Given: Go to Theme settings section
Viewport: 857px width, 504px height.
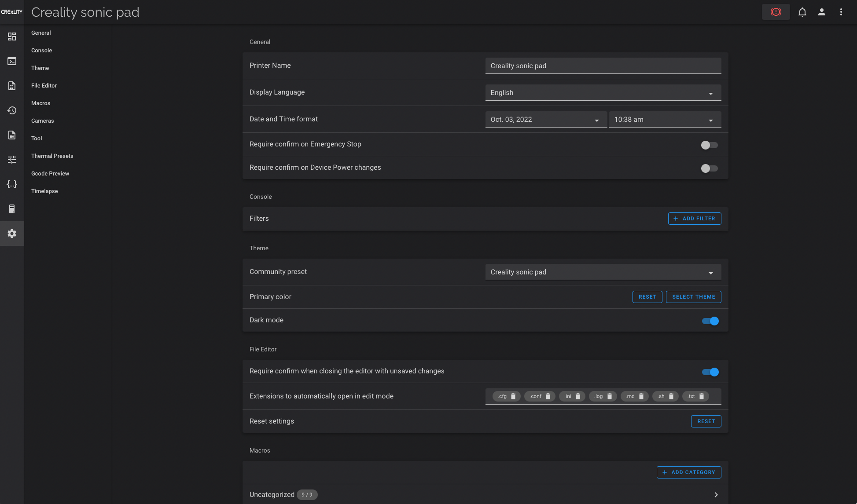Looking at the screenshot, I should click(40, 68).
